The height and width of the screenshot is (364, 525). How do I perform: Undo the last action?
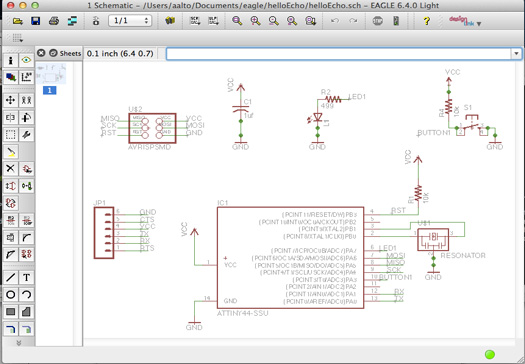click(334, 21)
